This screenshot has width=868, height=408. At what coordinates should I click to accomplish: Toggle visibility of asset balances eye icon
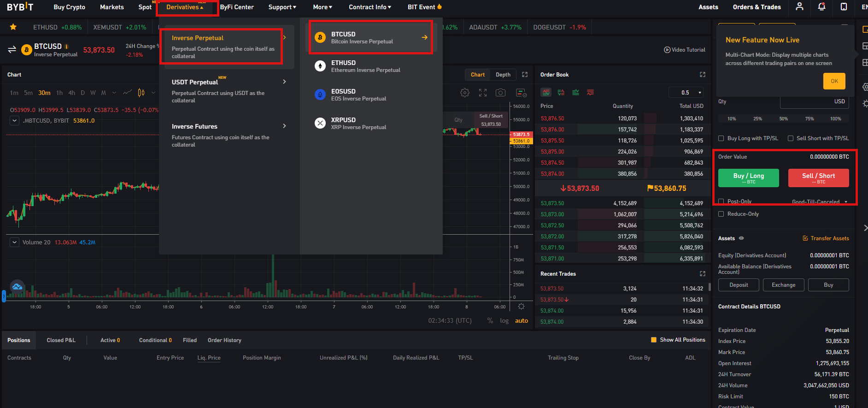pyautogui.click(x=741, y=238)
